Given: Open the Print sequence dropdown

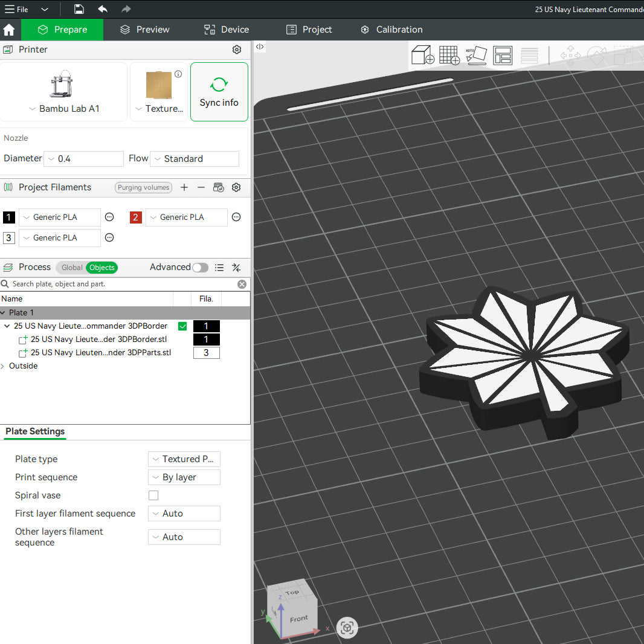Looking at the screenshot, I should point(184,477).
